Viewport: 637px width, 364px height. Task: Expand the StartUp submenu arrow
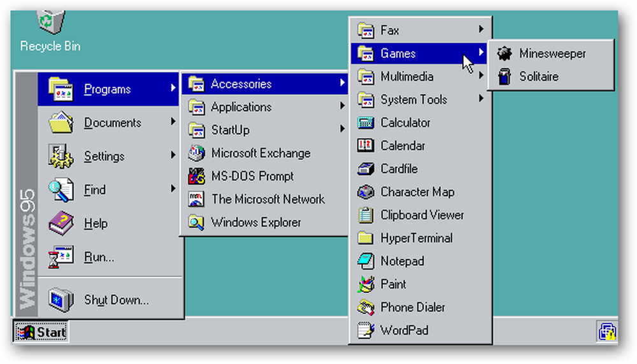pos(343,129)
